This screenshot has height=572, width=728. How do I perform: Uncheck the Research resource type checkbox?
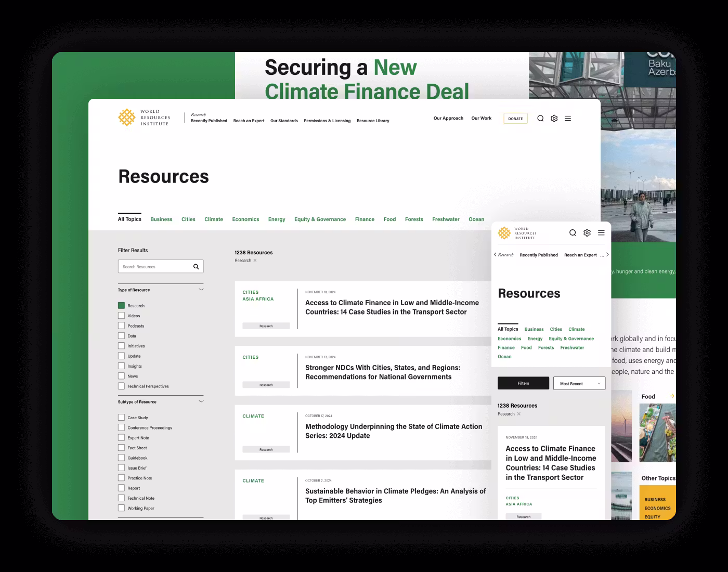point(121,306)
